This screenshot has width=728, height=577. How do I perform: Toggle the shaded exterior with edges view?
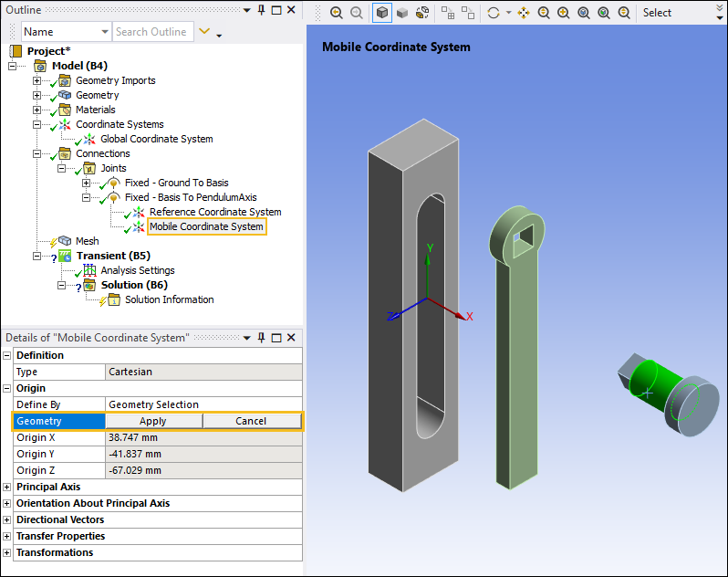(382, 13)
